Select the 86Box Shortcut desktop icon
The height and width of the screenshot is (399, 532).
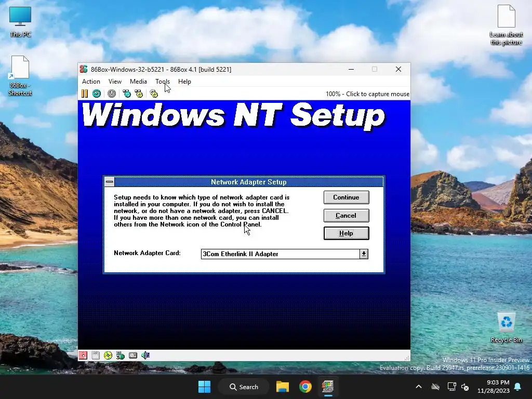(20, 76)
